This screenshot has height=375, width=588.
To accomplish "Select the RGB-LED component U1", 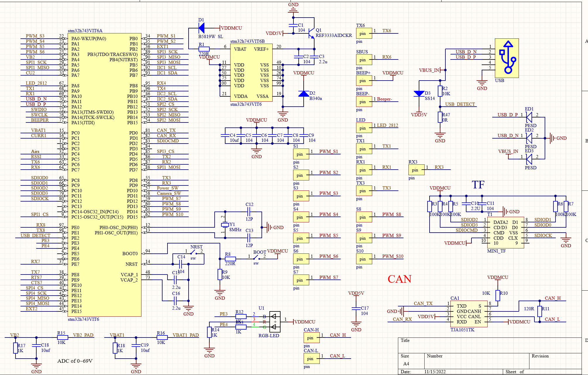I will tap(275, 322).
